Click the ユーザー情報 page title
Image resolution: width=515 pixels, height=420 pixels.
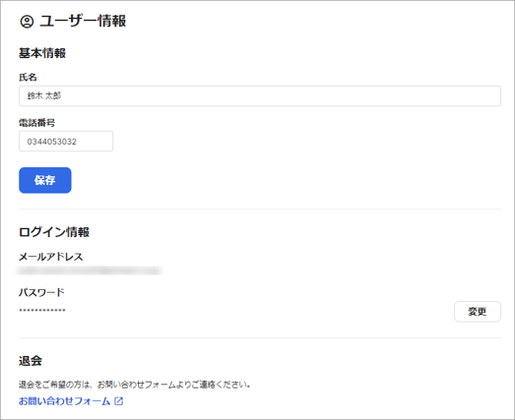(83, 22)
